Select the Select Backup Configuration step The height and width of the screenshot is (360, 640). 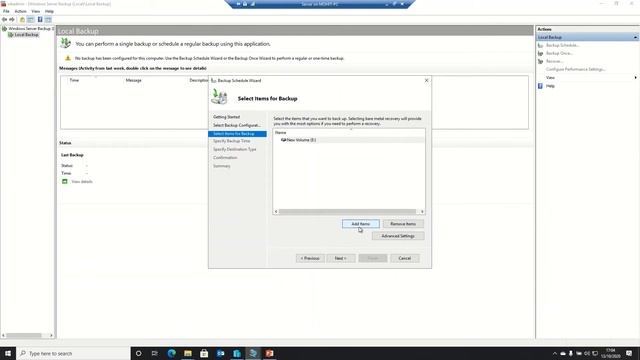coord(236,125)
